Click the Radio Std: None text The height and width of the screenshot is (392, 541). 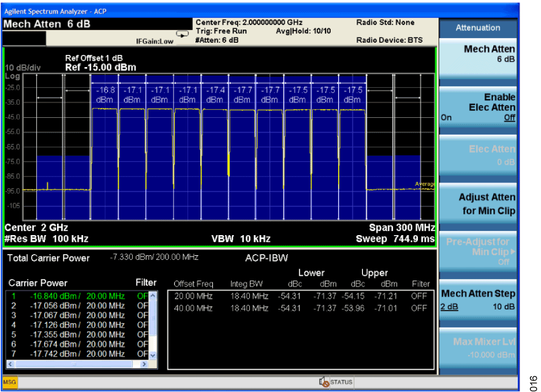pos(385,22)
